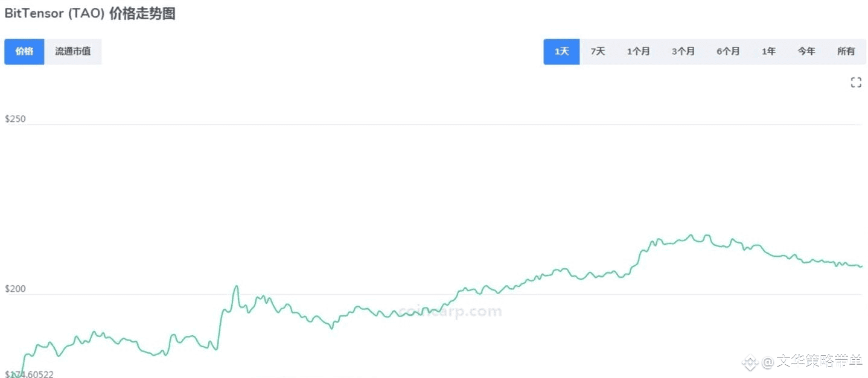Choose the 6个月 range option
The height and width of the screenshot is (378, 868).
728,52
